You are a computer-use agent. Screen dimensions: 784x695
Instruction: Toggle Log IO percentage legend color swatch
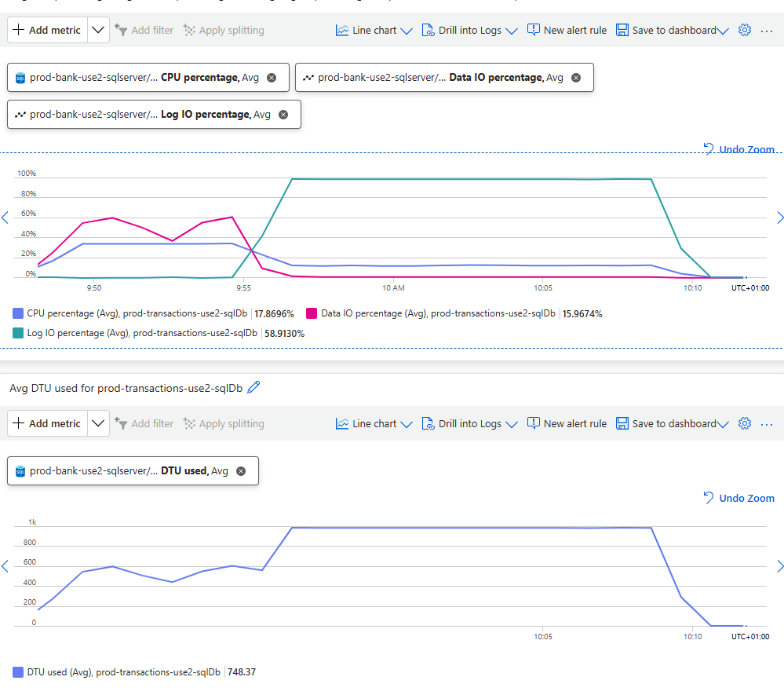[19, 333]
